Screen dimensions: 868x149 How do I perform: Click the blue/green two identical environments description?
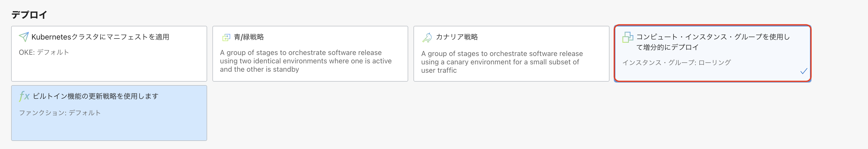point(305,61)
